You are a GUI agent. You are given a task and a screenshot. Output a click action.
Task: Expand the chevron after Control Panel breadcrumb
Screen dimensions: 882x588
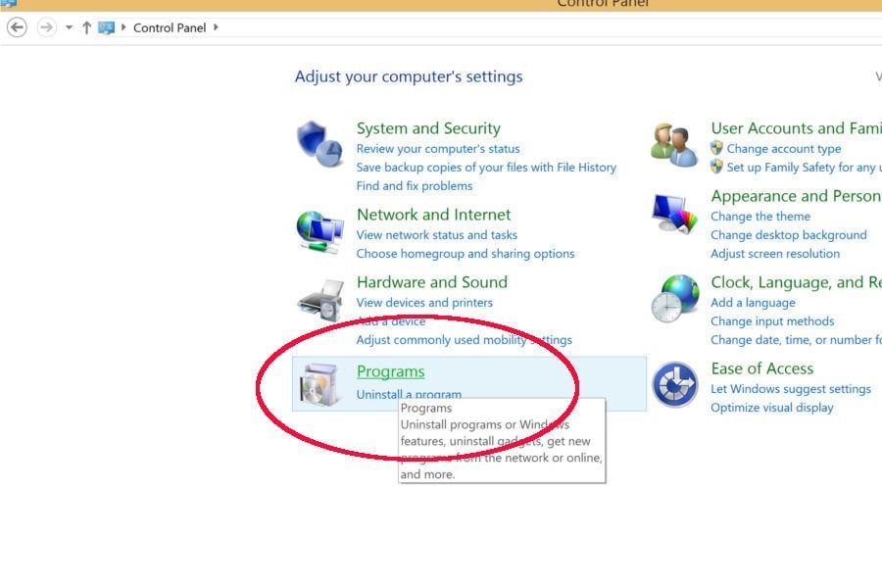coord(216,27)
